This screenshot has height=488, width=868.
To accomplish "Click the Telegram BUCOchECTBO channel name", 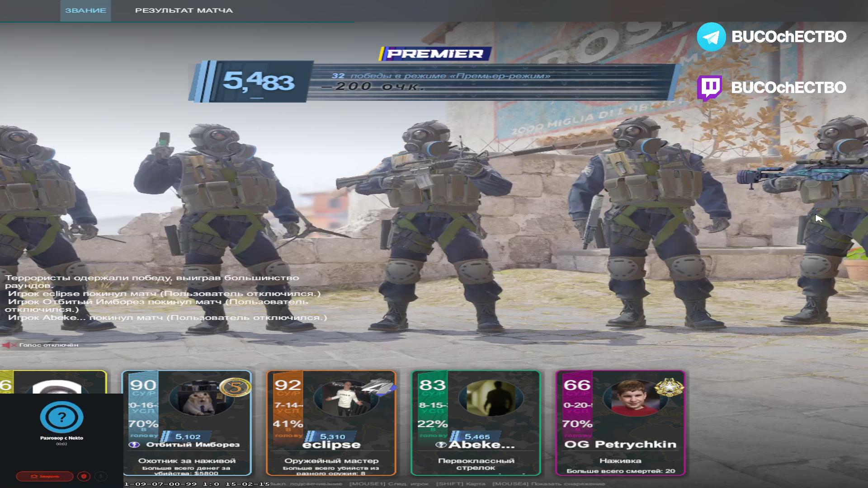I will [789, 37].
